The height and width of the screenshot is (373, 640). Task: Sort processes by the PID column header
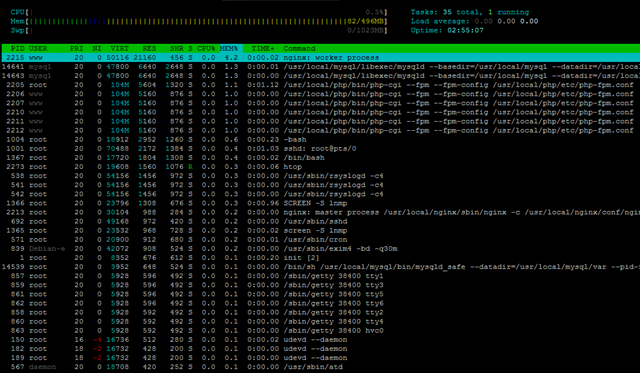tap(18, 49)
